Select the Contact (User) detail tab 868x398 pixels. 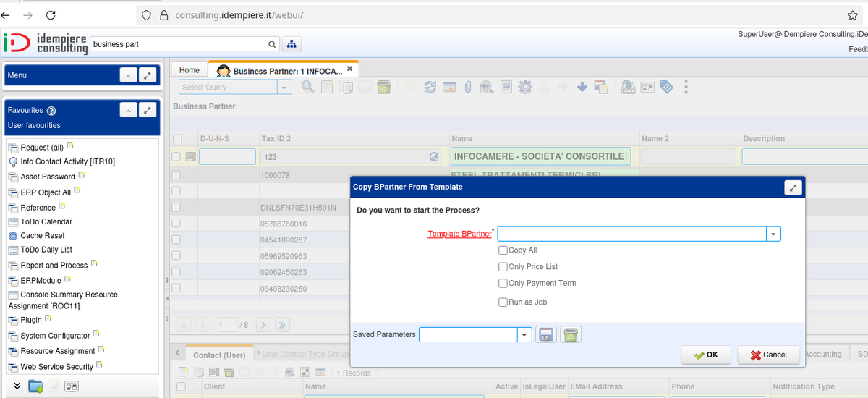218,355
